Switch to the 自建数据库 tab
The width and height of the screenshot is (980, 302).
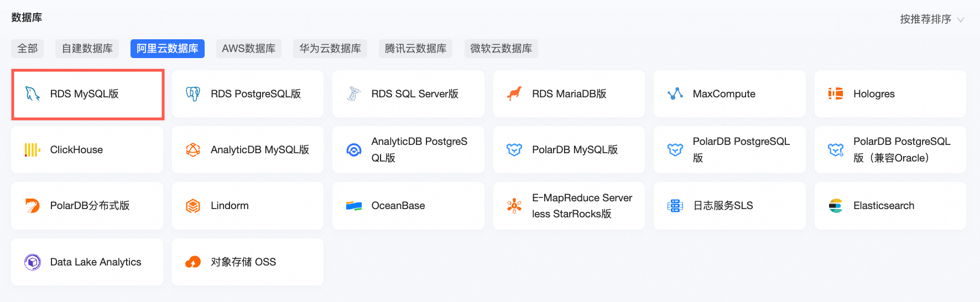coord(87,49)
